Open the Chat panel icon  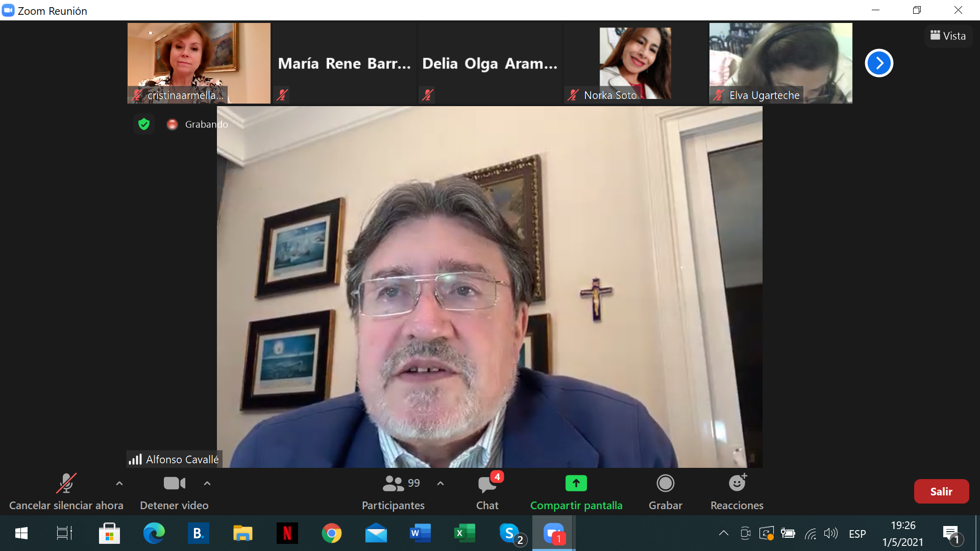(x=487, y=484)
